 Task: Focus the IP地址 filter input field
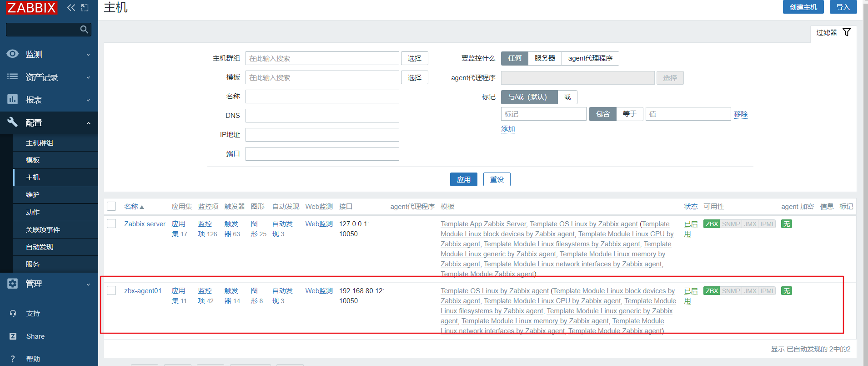(322, 135)
